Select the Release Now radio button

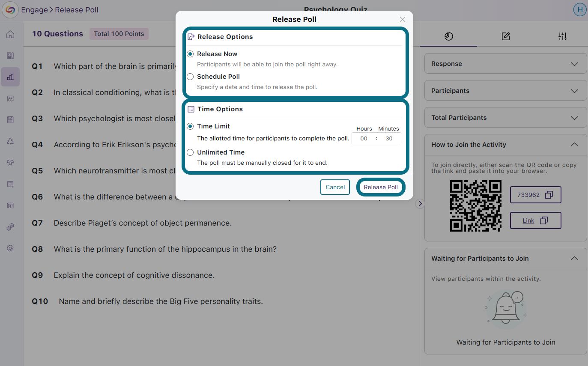tap(190, 54)
